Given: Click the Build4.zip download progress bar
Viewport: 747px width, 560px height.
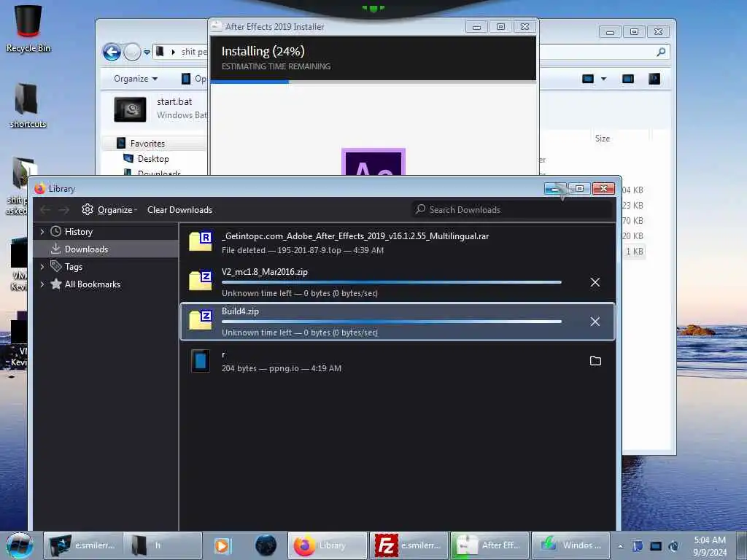Looking at the screenshot, I should coord(392,322).
